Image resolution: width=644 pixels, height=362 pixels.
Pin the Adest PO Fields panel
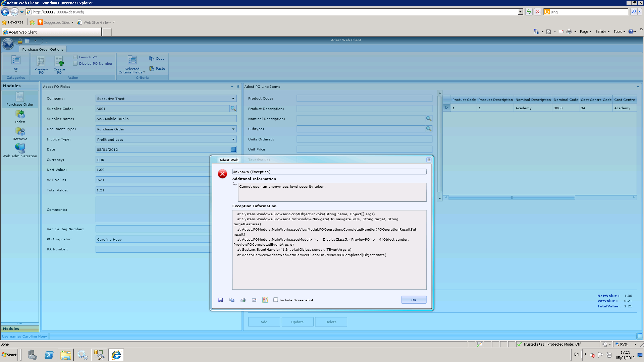[x=238, y=87]
